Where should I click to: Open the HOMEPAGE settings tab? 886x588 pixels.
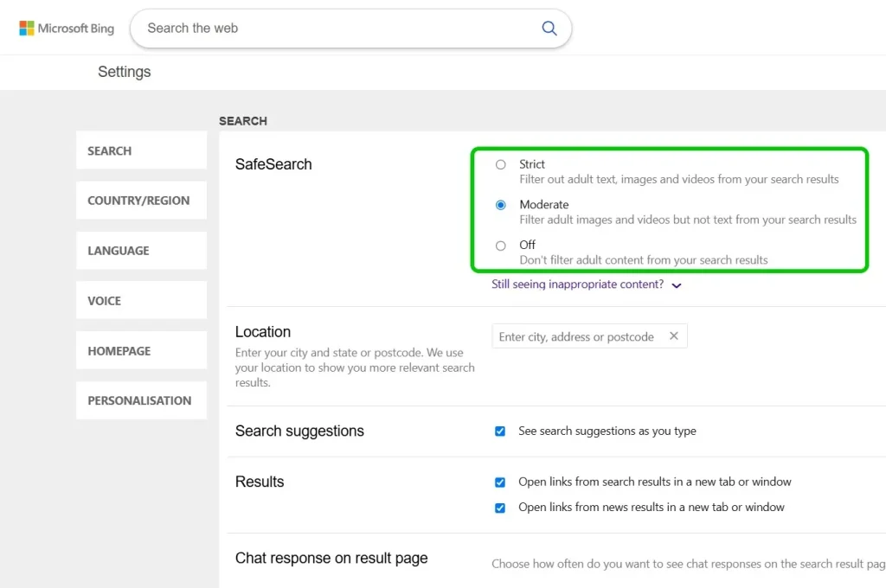[141, 351]
